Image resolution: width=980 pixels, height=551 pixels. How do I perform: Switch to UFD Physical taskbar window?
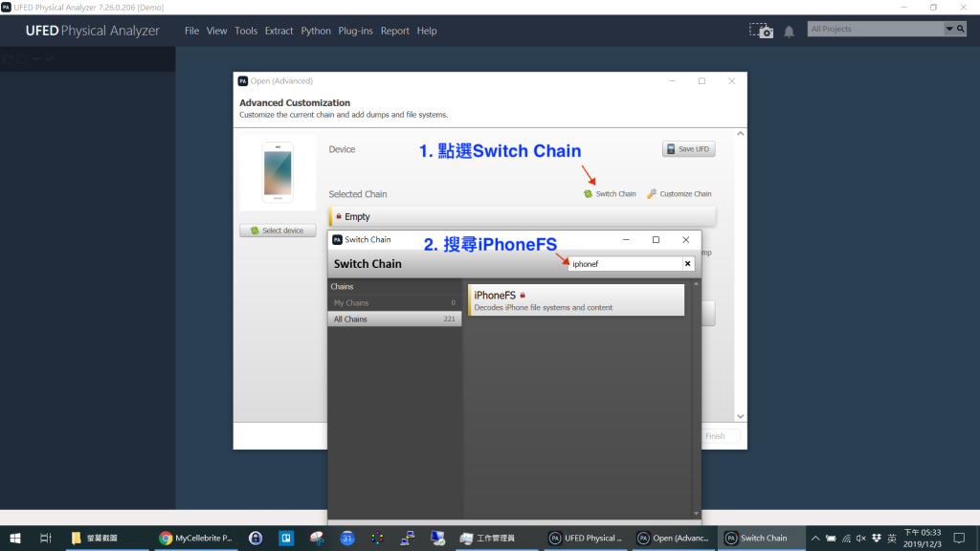[x=586, y=538]
